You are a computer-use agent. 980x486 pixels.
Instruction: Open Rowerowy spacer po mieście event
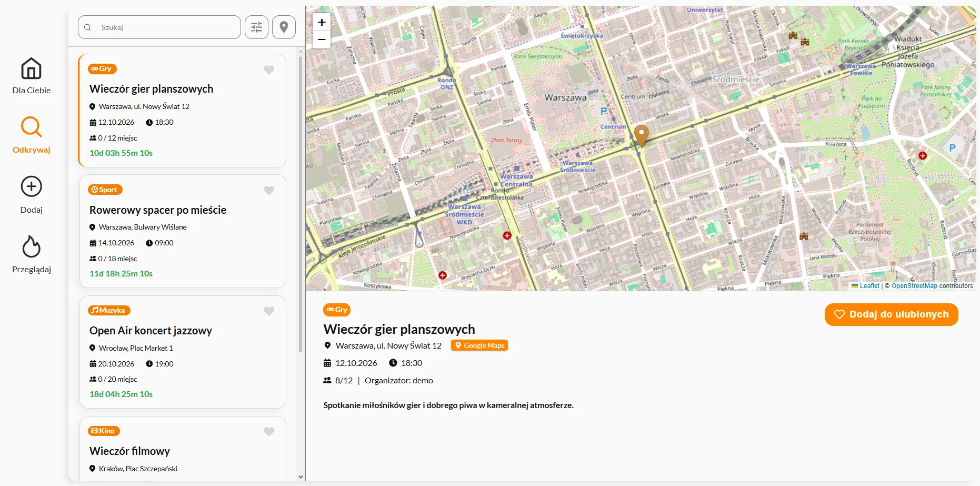coord(183,231)
